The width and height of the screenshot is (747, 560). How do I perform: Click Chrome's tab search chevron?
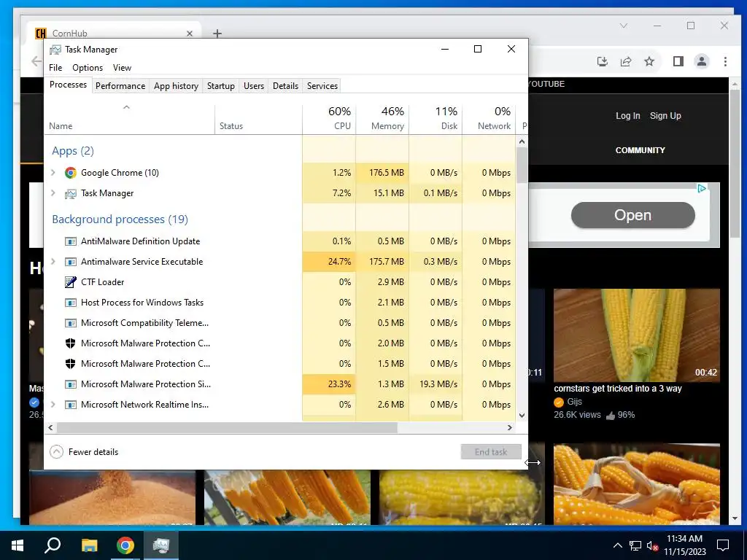623,26
